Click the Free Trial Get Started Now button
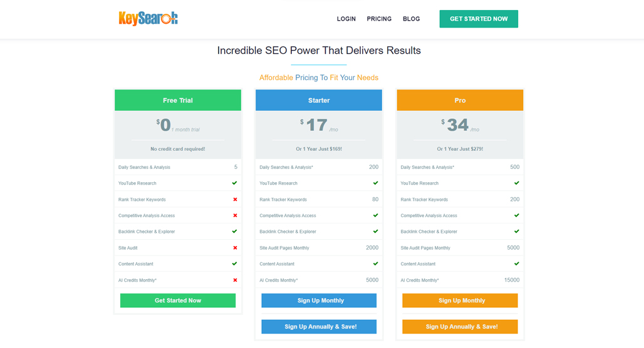644x348 pixels. 178,300
